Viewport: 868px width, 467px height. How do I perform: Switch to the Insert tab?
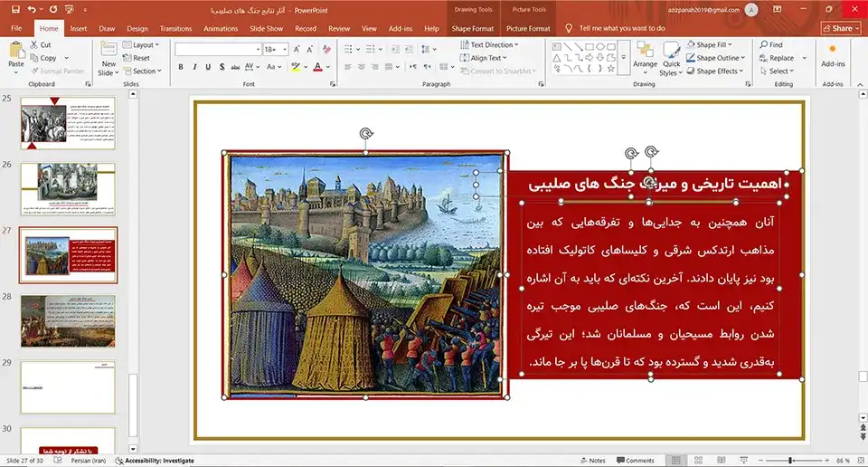pos(79,28)
